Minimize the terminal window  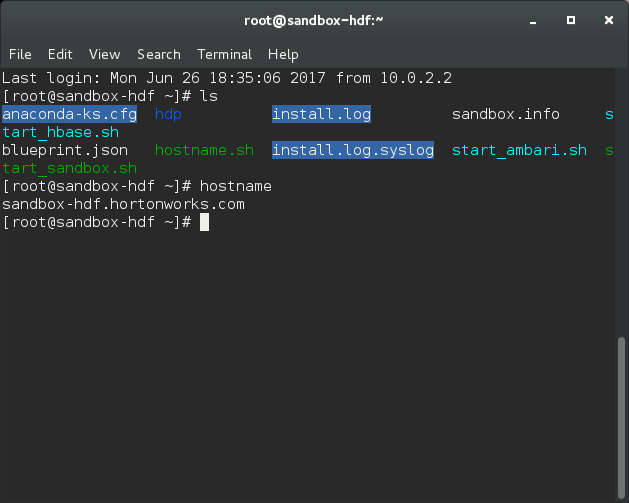click(x=533, y=20)
